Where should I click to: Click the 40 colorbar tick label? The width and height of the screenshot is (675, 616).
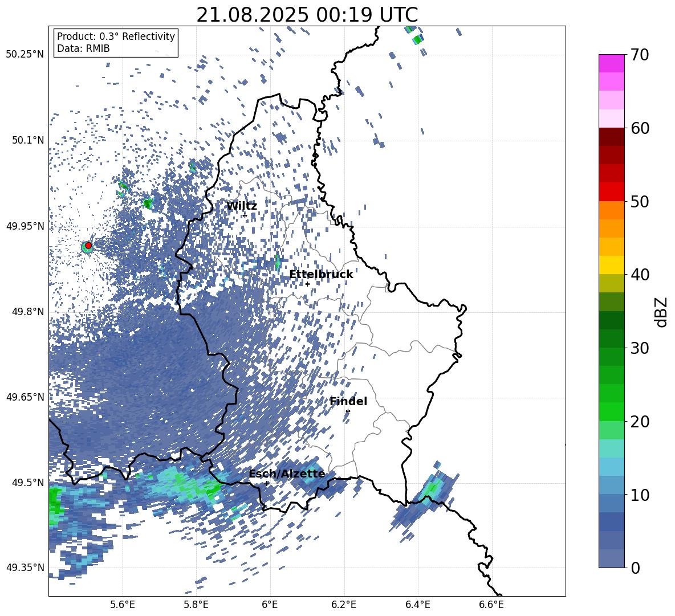639,275
